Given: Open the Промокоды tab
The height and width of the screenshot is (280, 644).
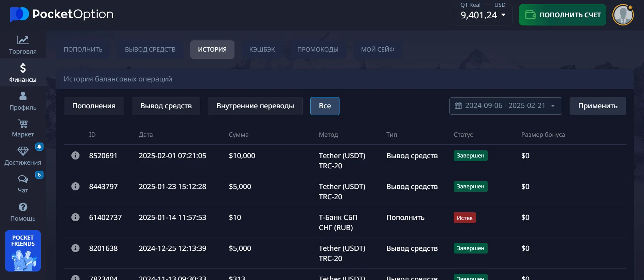Looking at the screenshot, I should (318, 50).
